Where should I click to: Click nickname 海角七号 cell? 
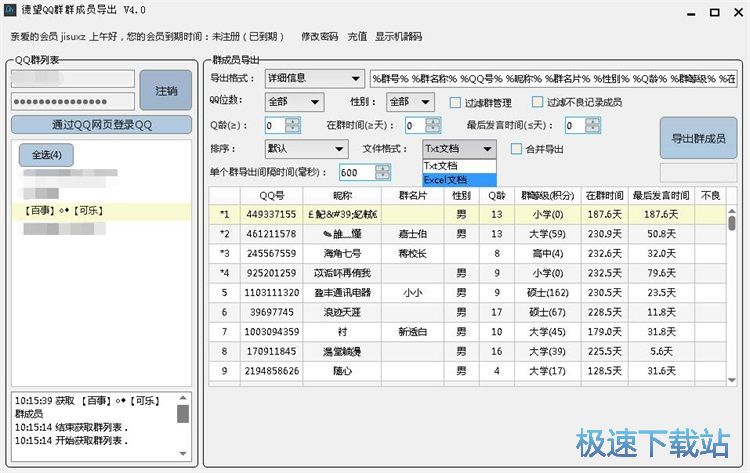point(342,253)
